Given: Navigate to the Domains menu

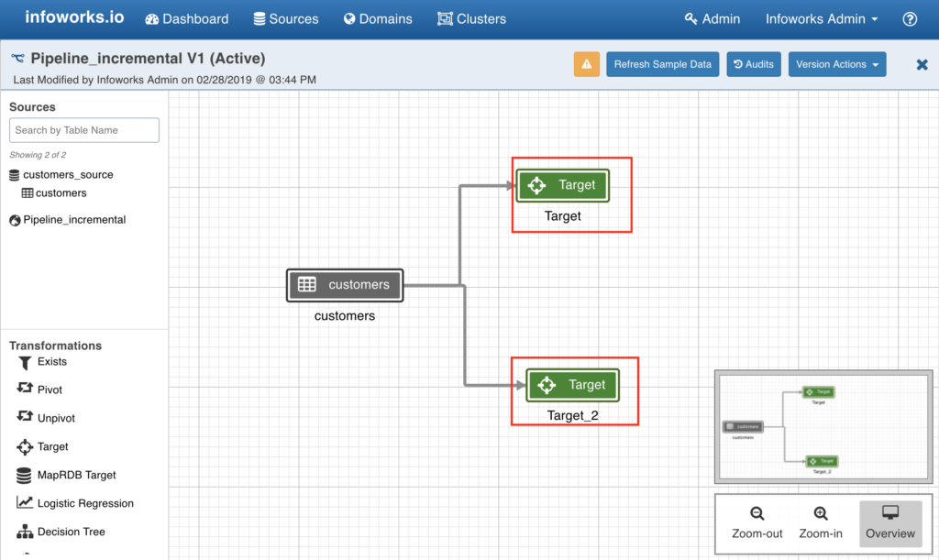Looking at the screenshot, I should (378, 18).
